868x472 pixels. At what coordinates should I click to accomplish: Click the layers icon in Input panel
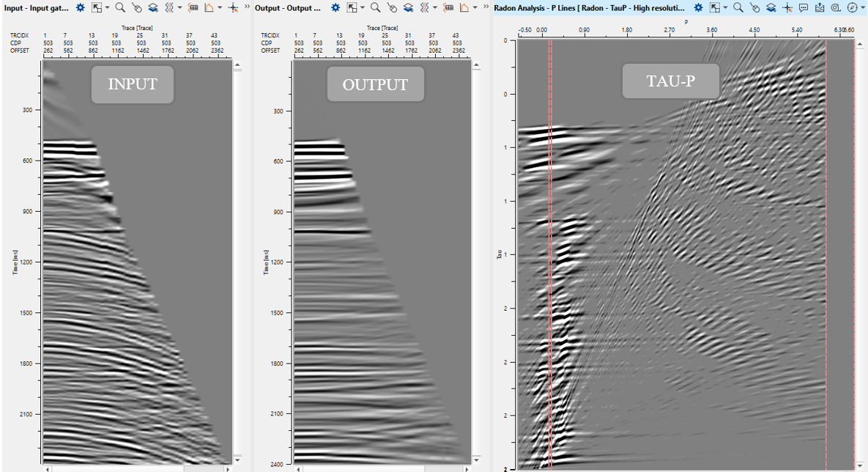tap(153, 7)
